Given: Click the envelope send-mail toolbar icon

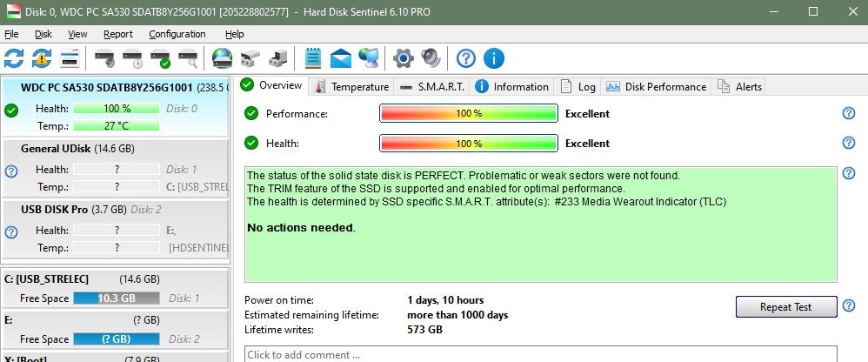Looking at the screenshot, I should click(340, 58).
